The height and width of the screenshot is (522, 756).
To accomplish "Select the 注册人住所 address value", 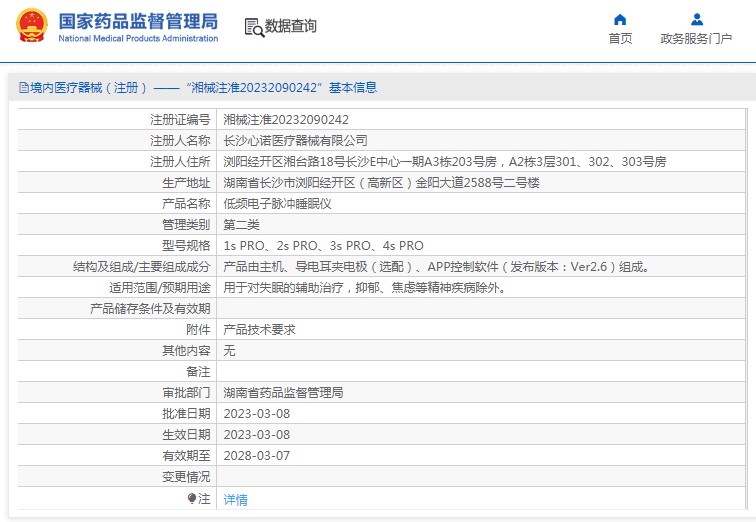I will 445,161.
